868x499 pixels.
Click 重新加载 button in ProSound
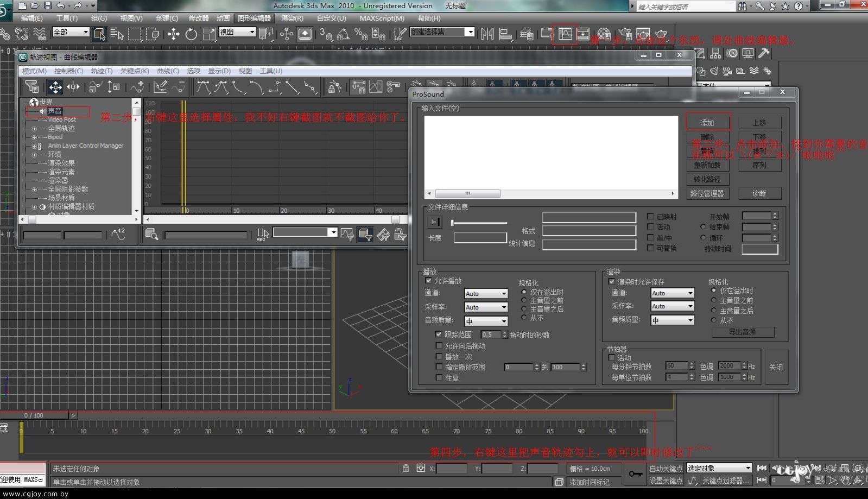pos(708,165)
